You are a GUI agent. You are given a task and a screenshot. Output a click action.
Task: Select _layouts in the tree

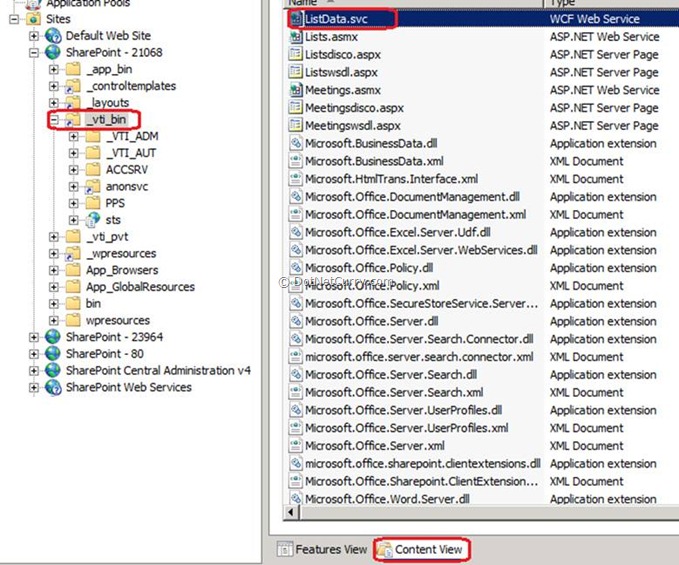click(107, 103)
